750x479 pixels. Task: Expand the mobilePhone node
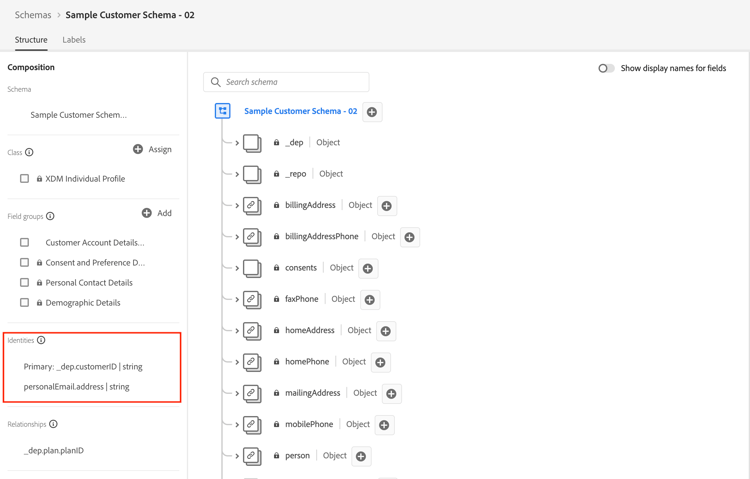[237, 424]
